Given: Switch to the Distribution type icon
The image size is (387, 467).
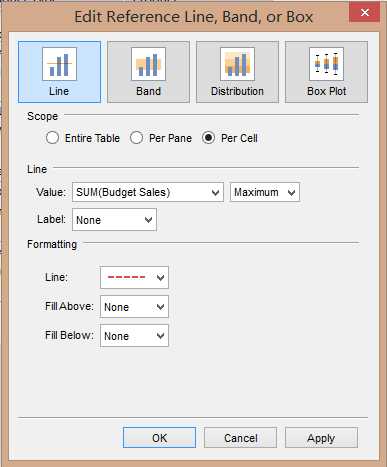Looking at the screenshot, I should click(237, 72).
